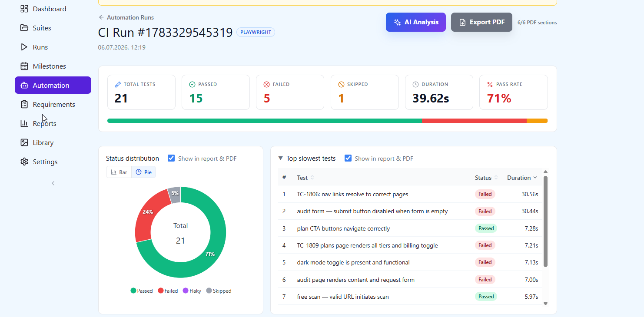Click the CI Run #1783329545319 title
Image resolution: width=644 pixels, height=317 pixels.
(166, 33)
